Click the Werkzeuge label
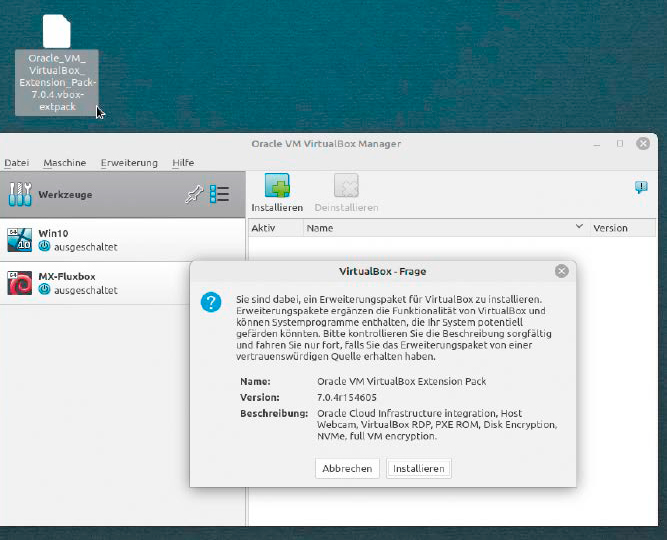The image size is (667, 540). click(x=65, y=194)
